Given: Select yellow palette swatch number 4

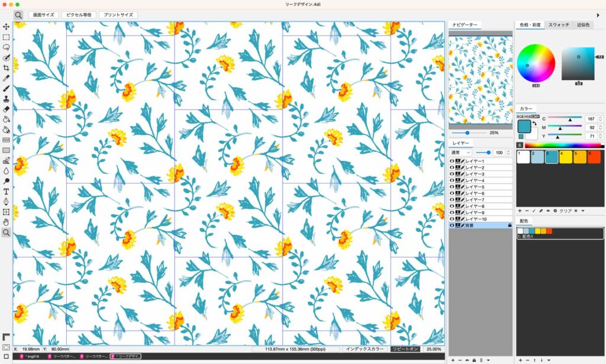Looking at the screenshot, I should pyautogui.click(x=565, y=156).
